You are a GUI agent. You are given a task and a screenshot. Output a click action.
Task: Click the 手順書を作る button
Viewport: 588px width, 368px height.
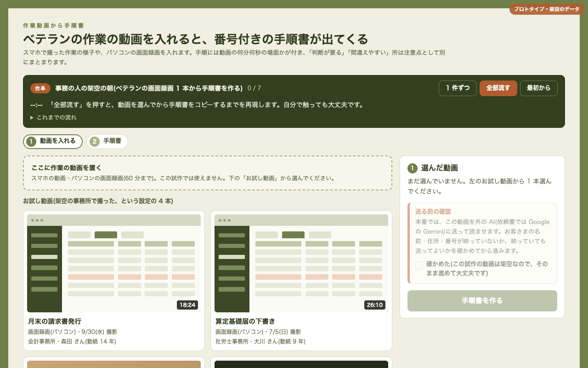(482, 301)
